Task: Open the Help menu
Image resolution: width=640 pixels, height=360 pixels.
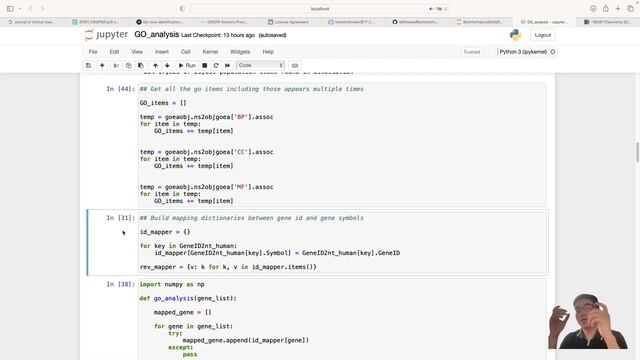Action: click(268, 52)
